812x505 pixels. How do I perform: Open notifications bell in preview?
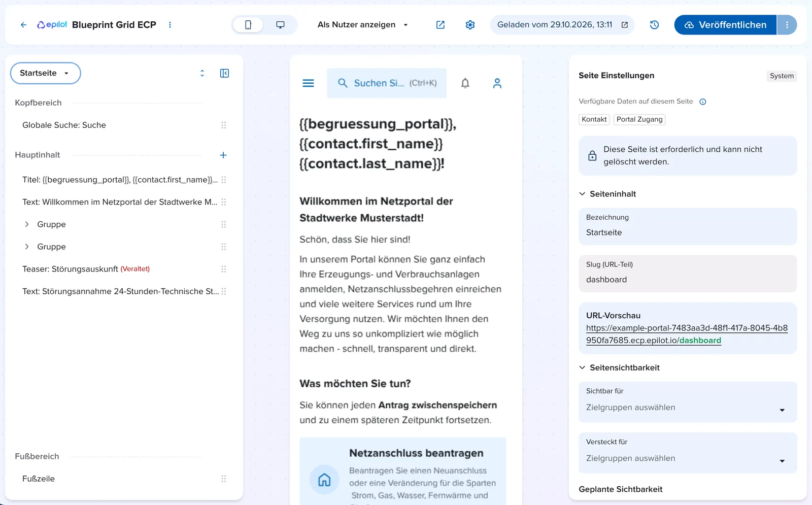(465, 83)
